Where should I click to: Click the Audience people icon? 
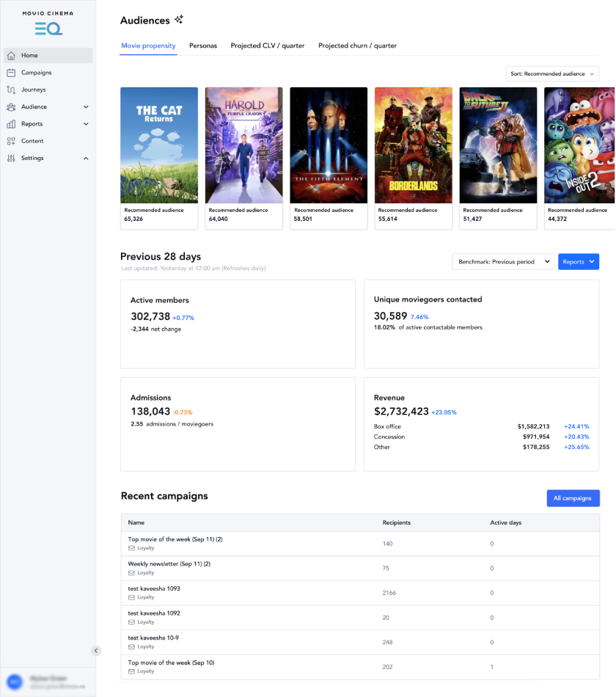[x=11, y=106]
